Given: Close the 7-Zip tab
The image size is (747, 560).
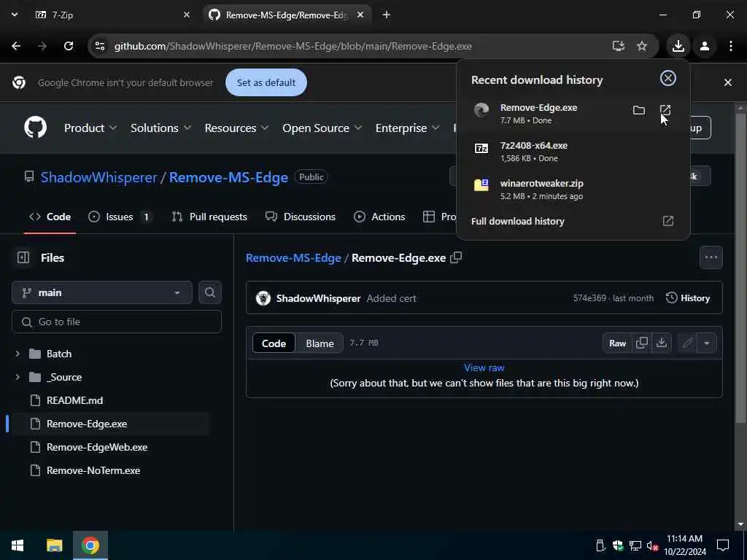Looking at the screenshot, I should point(187,15).
